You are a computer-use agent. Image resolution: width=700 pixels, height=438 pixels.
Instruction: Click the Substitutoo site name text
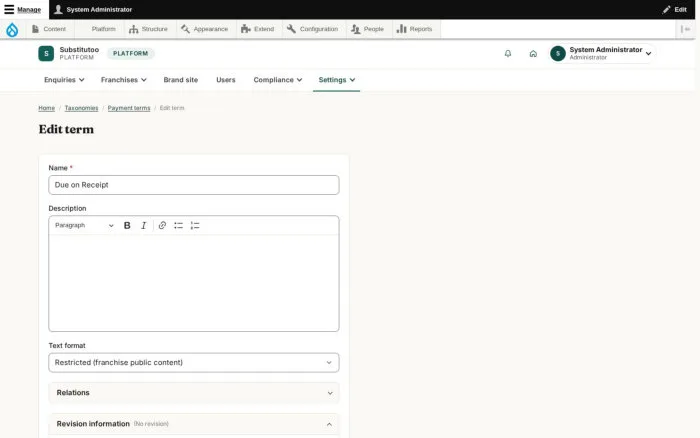click(x=79, y=50)
